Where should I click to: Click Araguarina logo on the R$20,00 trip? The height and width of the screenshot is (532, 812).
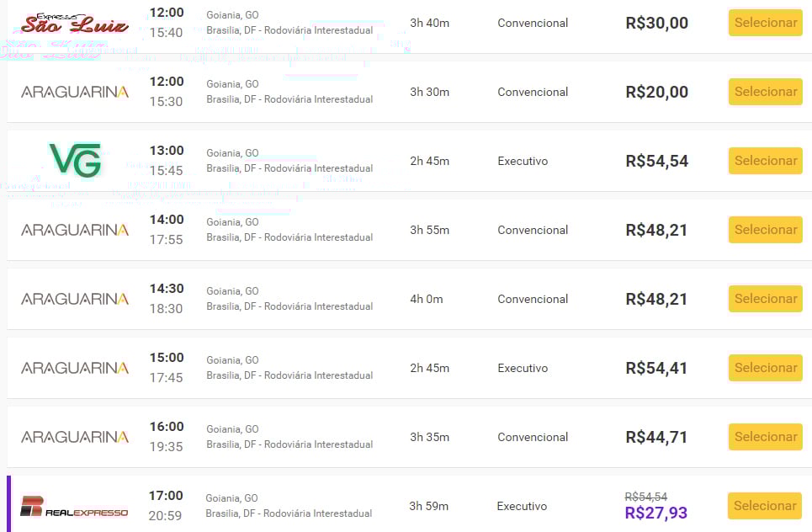pyautogui.click(x=75, y=92)
